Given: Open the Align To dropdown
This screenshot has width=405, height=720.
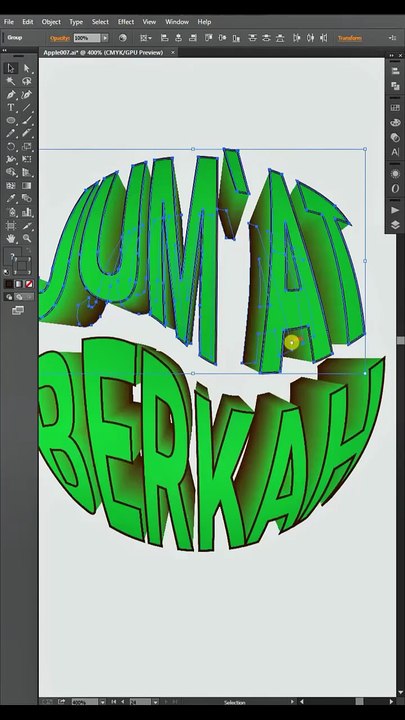Looking at the screenshot, I should (x=146, y=38).
